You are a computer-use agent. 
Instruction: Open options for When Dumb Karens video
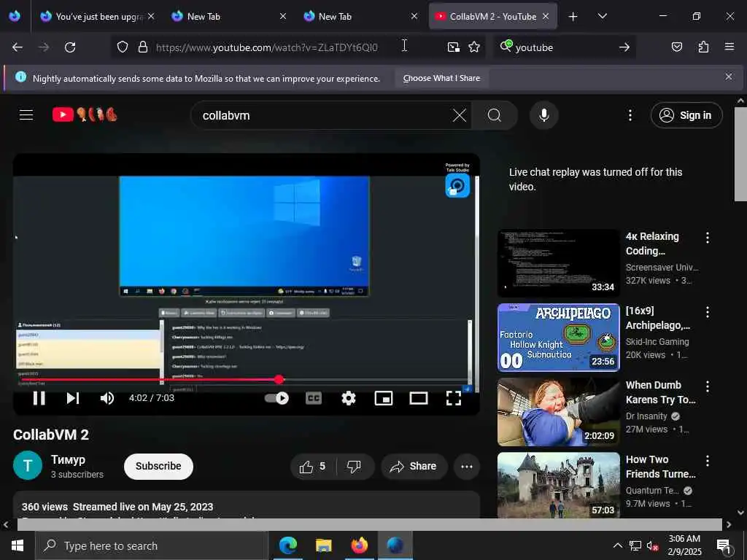click(708, 386)
